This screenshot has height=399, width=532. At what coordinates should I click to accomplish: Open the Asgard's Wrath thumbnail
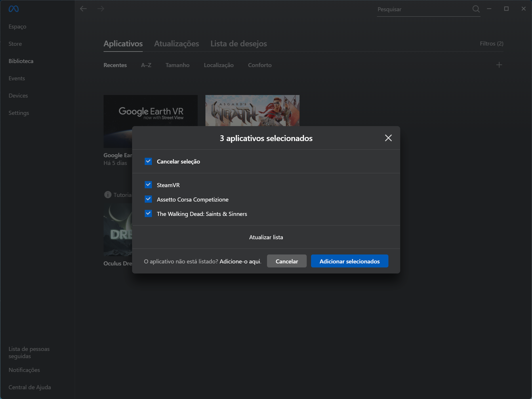(x=252, y=111)
